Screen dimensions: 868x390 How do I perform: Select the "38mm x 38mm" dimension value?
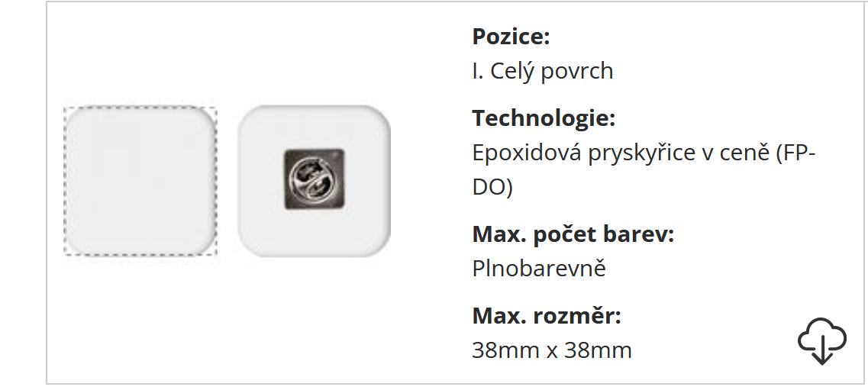tap(552, 350)
